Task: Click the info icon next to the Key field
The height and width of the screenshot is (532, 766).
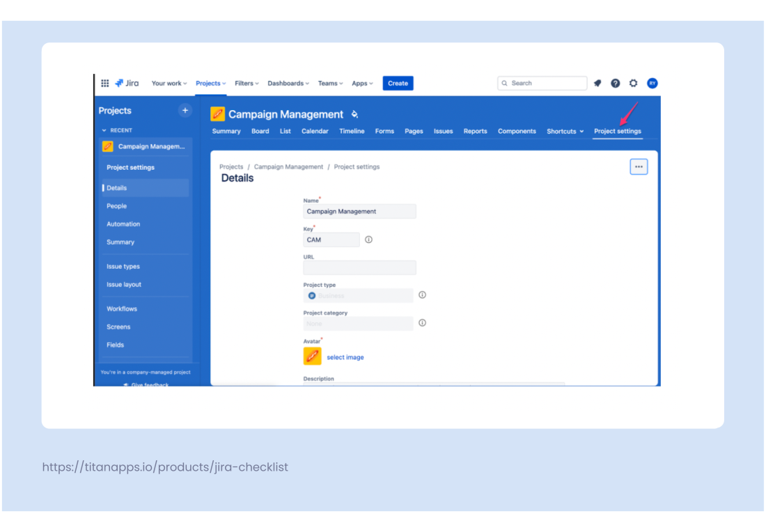Action: coord(368,240)
